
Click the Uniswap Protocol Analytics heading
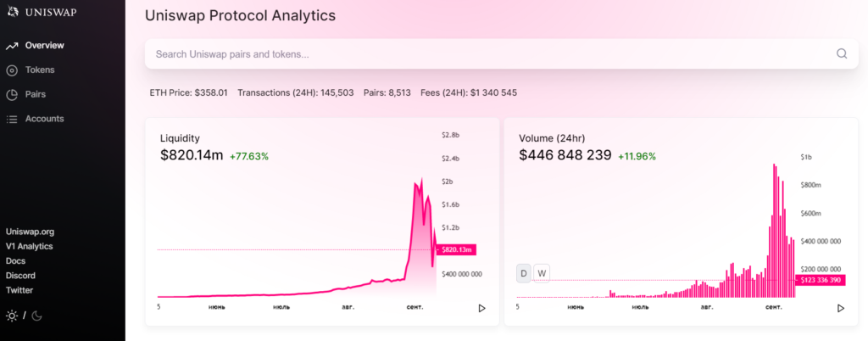[x=240, y=15]
